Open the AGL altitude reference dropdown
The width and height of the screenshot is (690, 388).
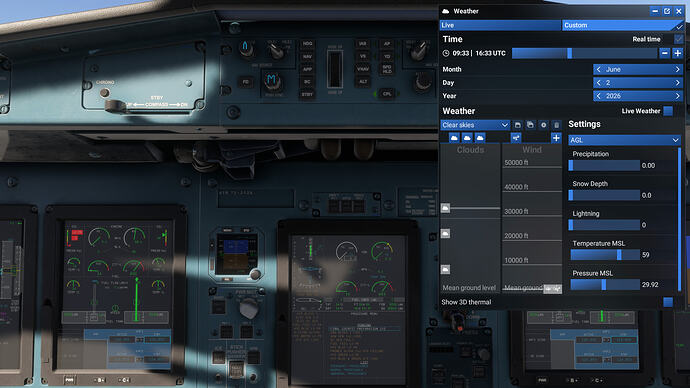tap(624, 140)
